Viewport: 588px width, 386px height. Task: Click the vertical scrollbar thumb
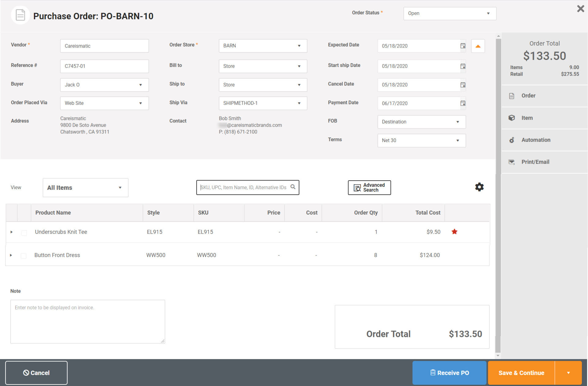[498, 196]
